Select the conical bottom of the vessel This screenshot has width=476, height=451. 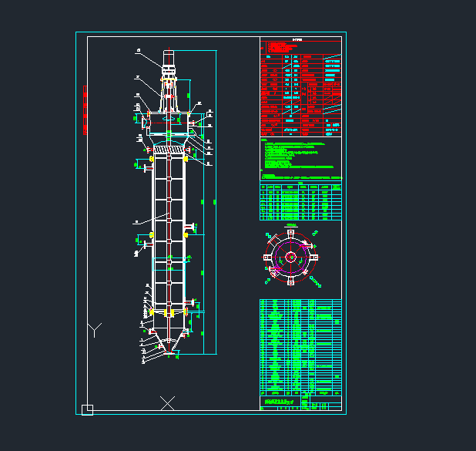pyautogui.click(x=169, y=342)
